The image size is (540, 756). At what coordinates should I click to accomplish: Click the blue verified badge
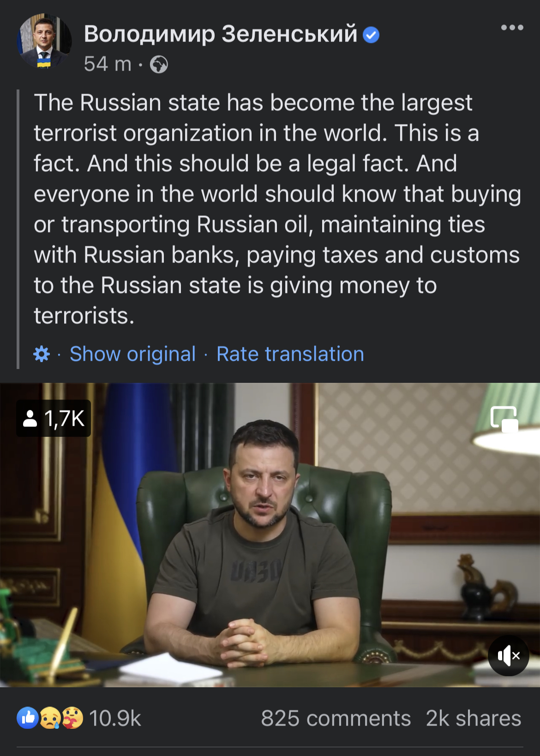(x=371, y=35)
